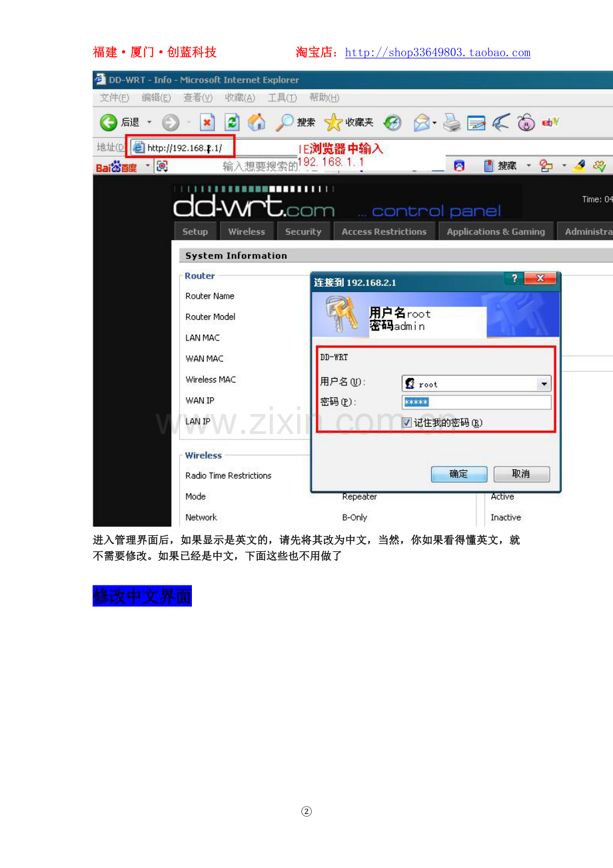Click the Baidu logo on toolbar
Viewport: 613px width, 868px height.
[117, 167]
